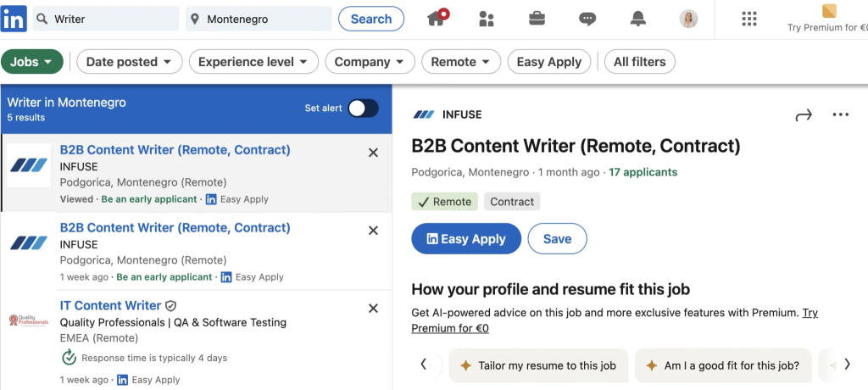Open the Jobs briefcase icon
The width and height of the screenshot is (868, 390).
tap(537, 19)
